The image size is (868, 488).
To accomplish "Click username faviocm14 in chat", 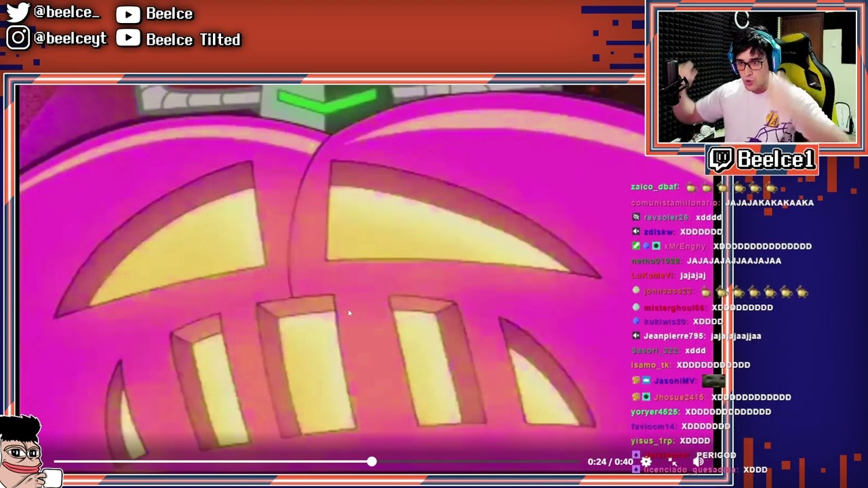I will (x=654, y=427).
